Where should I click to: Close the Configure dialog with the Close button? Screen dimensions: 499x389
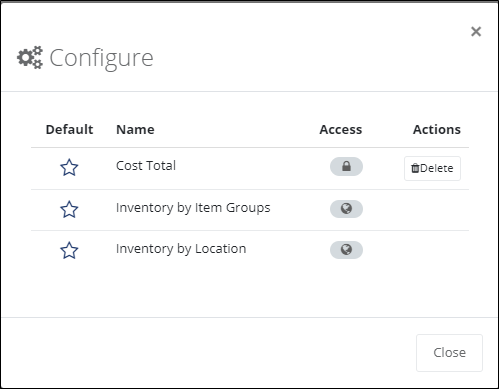coord(449,353)
